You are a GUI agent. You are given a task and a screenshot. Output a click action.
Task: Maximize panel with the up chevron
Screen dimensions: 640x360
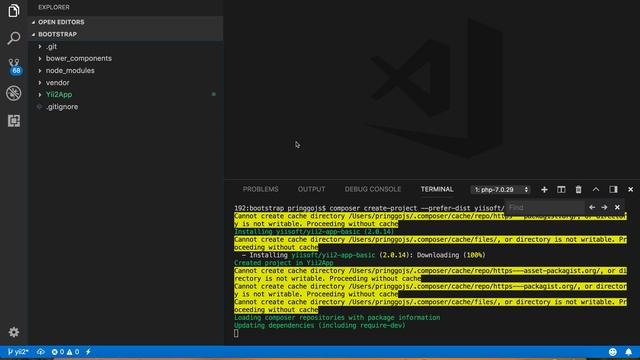(596, 189)
